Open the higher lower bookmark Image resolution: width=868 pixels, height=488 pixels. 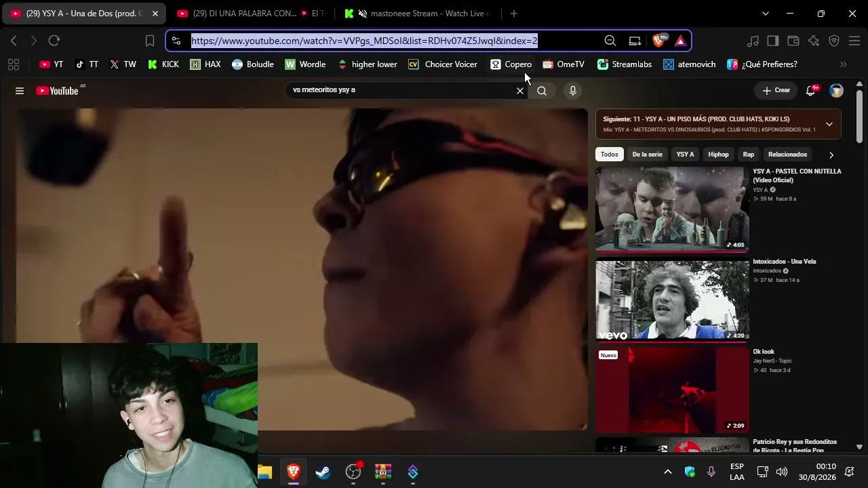tap(367, 64)
